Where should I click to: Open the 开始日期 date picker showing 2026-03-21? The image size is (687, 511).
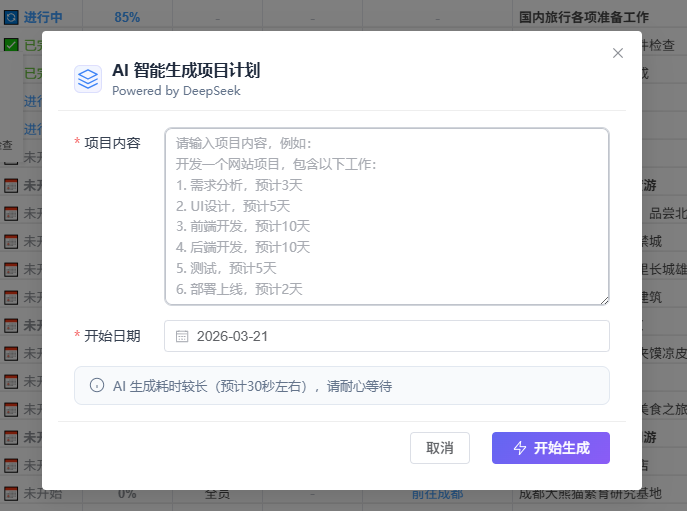pyautogui.click(x=400, y=336)
